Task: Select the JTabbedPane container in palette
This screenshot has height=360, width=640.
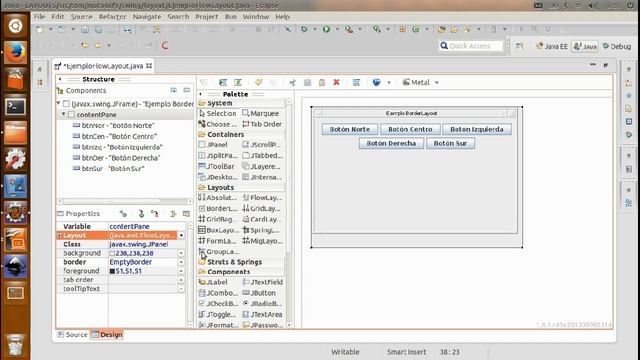Action: coord(262,156)
